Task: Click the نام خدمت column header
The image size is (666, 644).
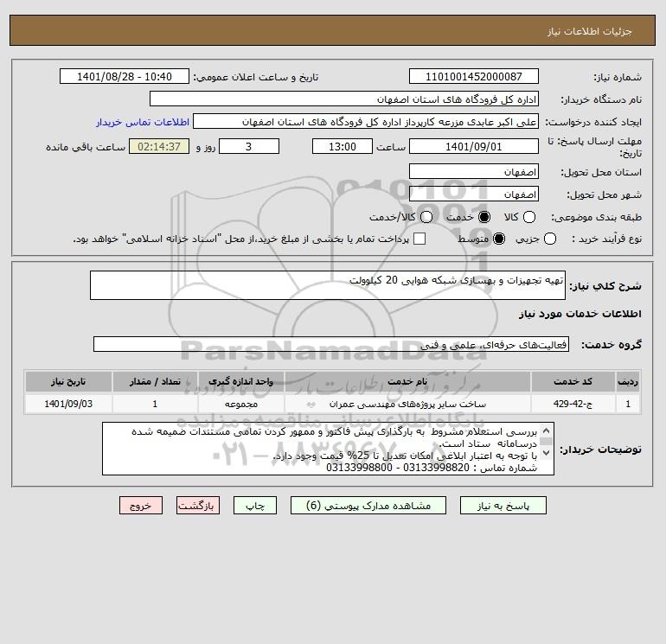Action: tap(407, 381)
